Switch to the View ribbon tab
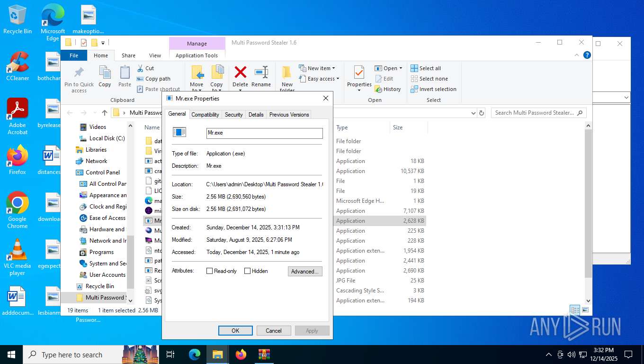This screenshot has width=644, height=364. tap(155, 55)
